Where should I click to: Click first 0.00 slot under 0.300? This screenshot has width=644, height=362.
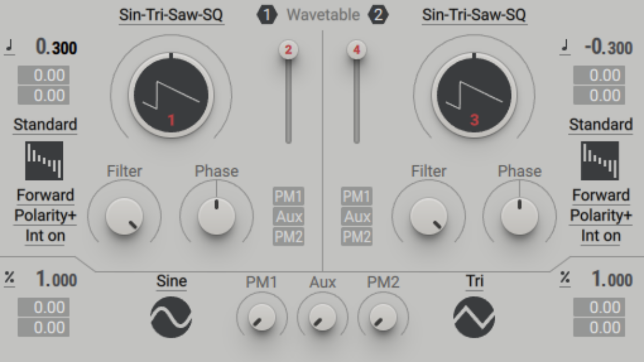[42, 75]
